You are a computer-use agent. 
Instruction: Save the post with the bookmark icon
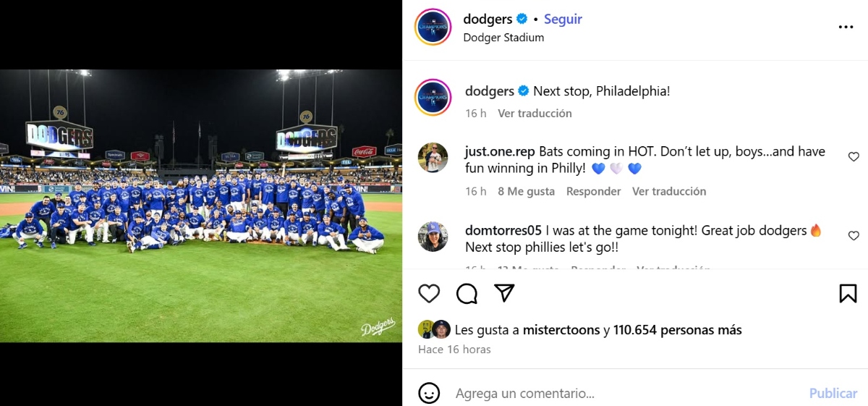[848, 293]
